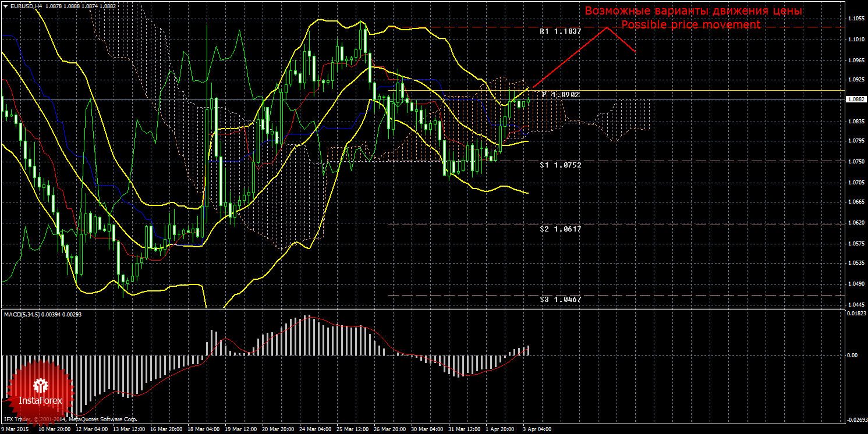Click the 13 Mar 12:00 time label
The image size is (868, 434).
[x=129, y=429]
